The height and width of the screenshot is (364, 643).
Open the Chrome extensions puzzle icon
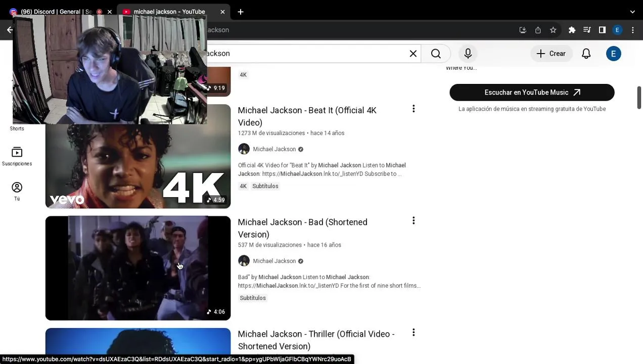click(x=572, y=30)
